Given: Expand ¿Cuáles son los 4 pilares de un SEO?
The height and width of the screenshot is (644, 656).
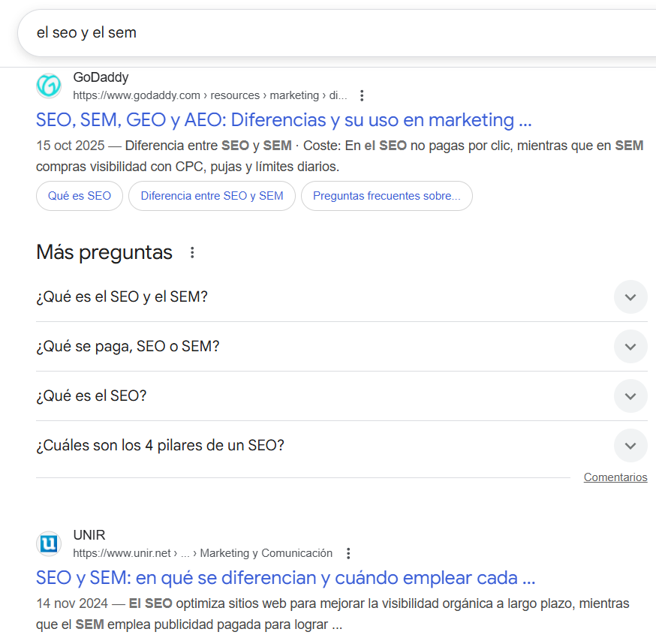Looking at the screenshot, I should coord(630,446).
